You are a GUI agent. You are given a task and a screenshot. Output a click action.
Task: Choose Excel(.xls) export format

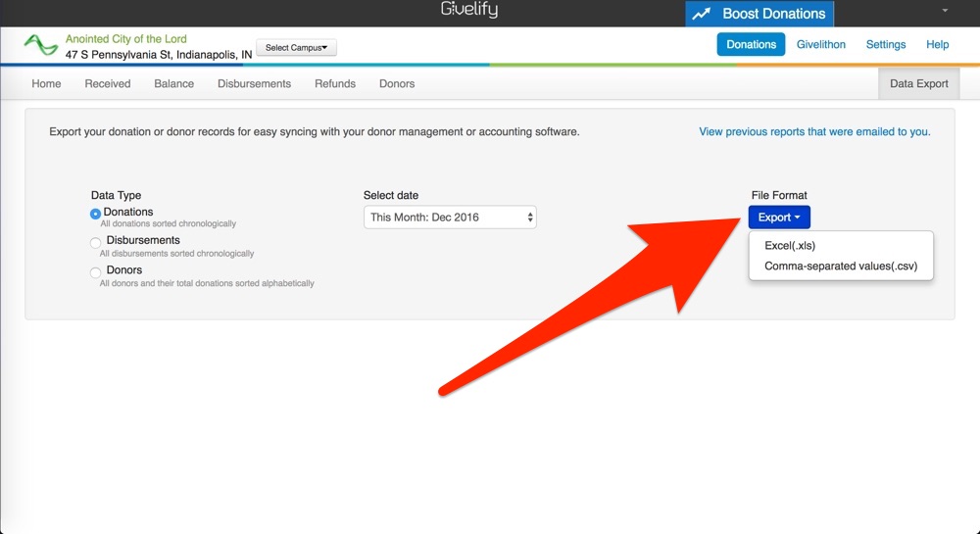click(x=790, y=246)
